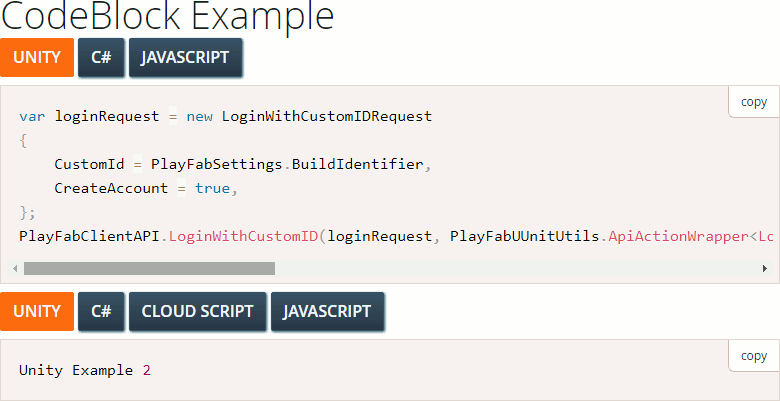Click the left scroll arrow of the code block
Image resolution: width=780 pixels, height=401 pixels.
point(15,269)
